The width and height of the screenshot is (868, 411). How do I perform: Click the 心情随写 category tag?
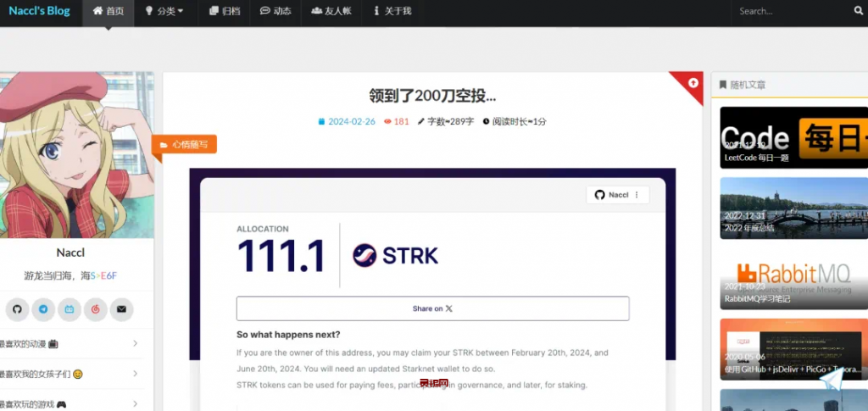point(185,145)
